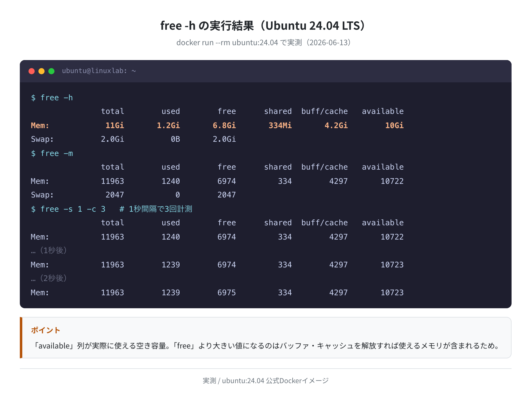
Task: Click the highlighted '6.8Gi' free value
Action: click(x=224, y=126)
